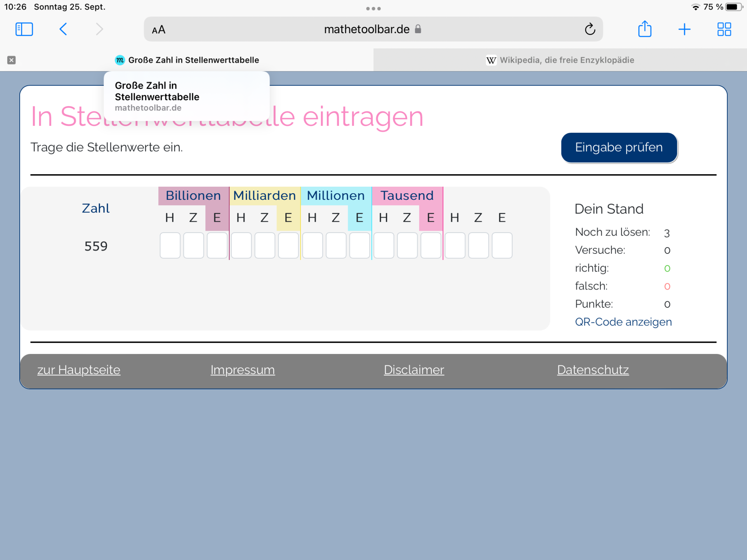Viewport: 747px width, 560px height.
Task: Open the AA page settings menu
Action: tap(158, 29)
